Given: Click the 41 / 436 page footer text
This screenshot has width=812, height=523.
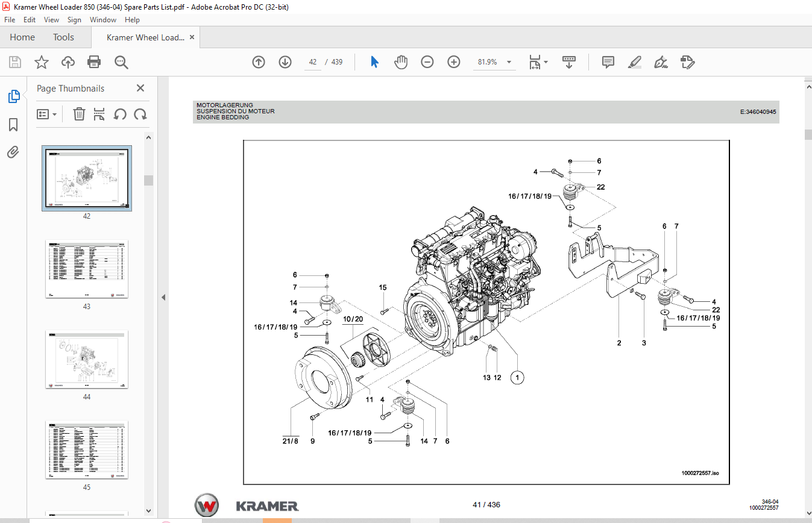Looking at the screenshot, I should point(486,505).
